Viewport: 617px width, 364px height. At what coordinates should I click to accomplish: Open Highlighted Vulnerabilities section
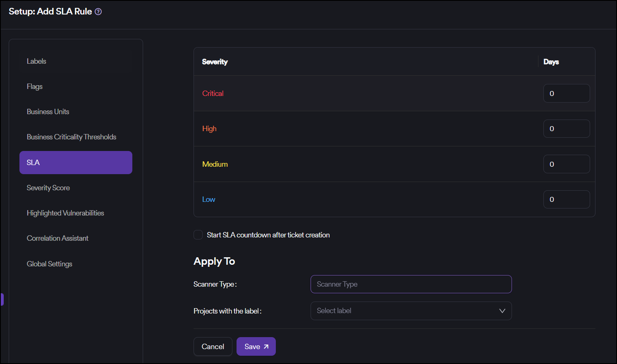coord(65,213)
